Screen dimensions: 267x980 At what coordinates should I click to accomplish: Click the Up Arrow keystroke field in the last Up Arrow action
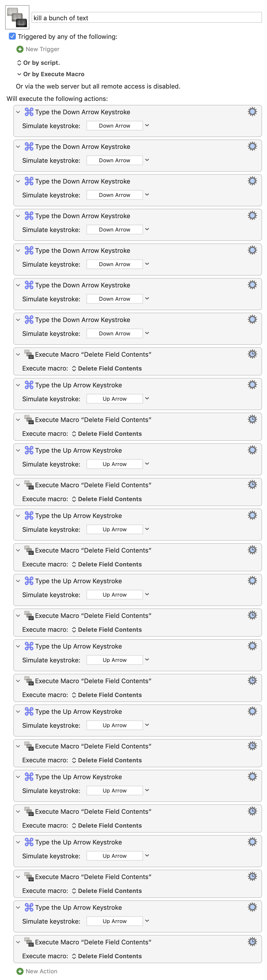pyautogui.click(x=115, y=921)
